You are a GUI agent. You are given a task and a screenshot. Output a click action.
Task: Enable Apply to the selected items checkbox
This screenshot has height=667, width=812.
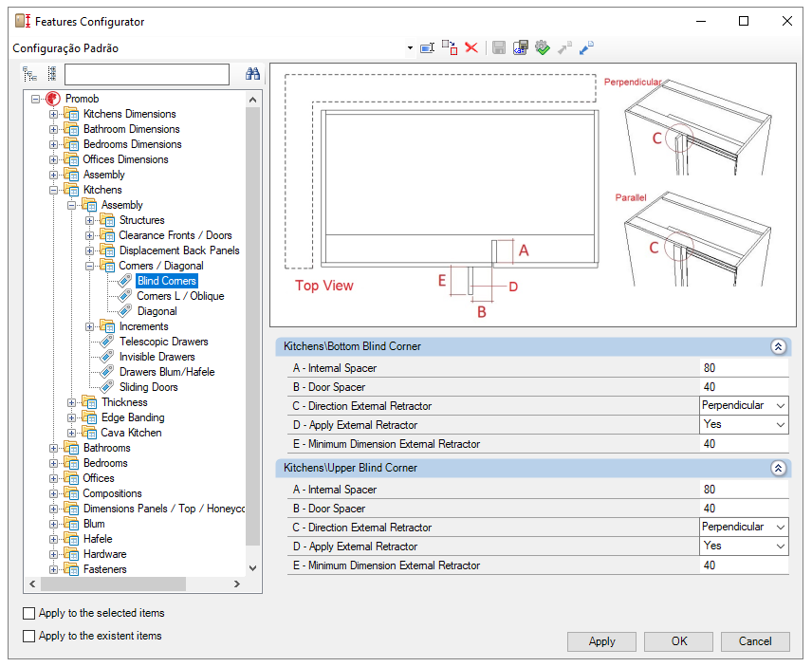[x=29, y=613]
